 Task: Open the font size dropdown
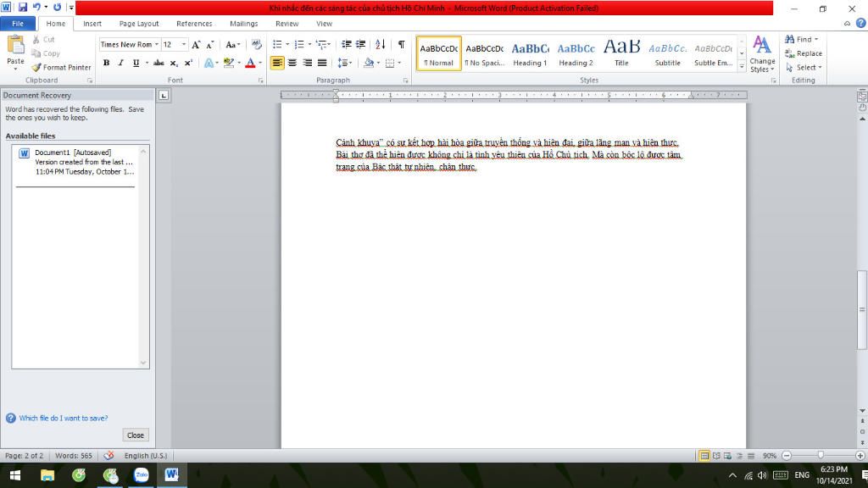click(x=184, y=45)
